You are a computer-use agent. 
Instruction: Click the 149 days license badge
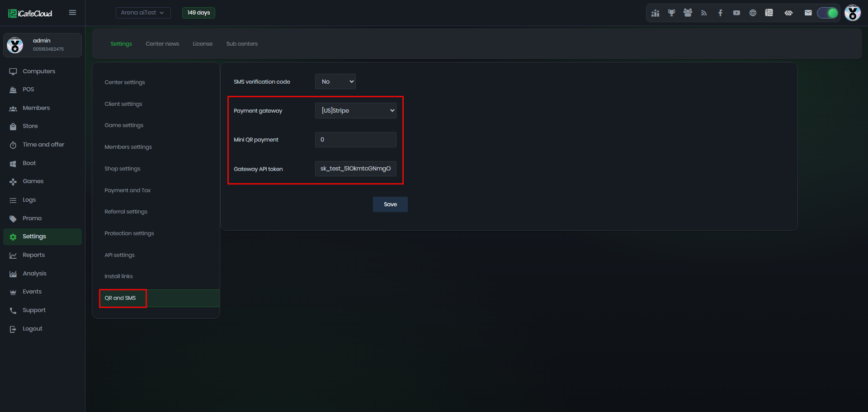(198, 13)
